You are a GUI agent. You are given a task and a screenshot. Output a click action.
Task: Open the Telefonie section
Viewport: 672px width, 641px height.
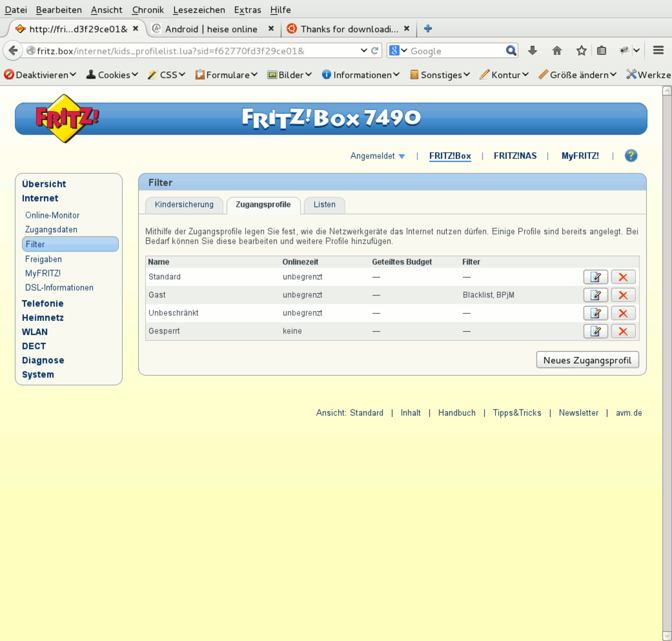coord(43,303)
